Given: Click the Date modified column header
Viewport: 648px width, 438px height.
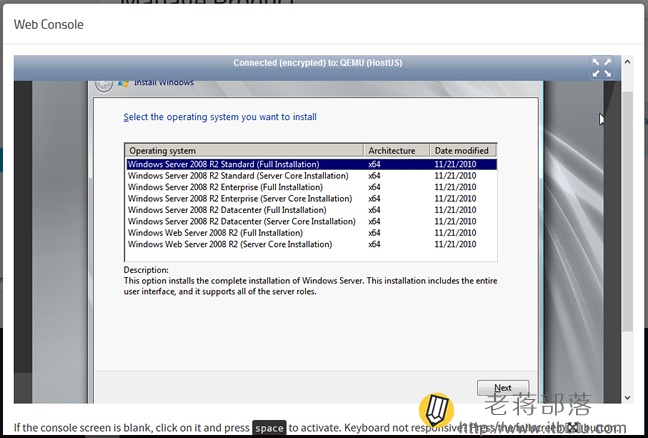Looking at the screenshot, I should (x=463, y=150).
